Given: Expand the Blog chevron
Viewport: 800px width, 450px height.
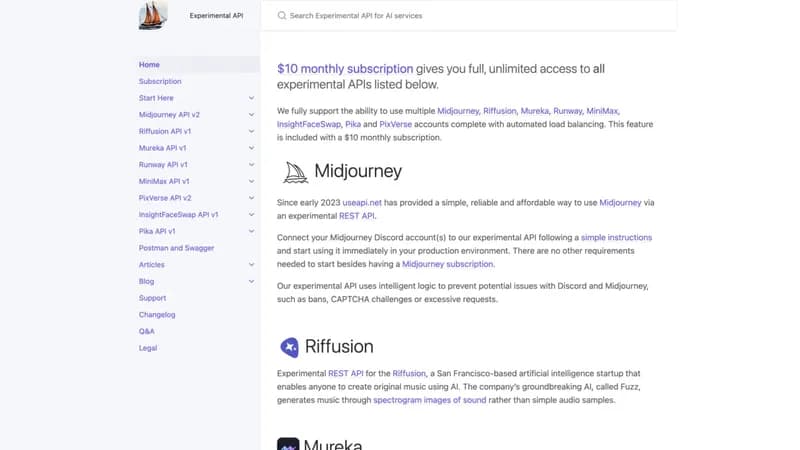Looking at the screenshot, I should [x=251, y=281].
